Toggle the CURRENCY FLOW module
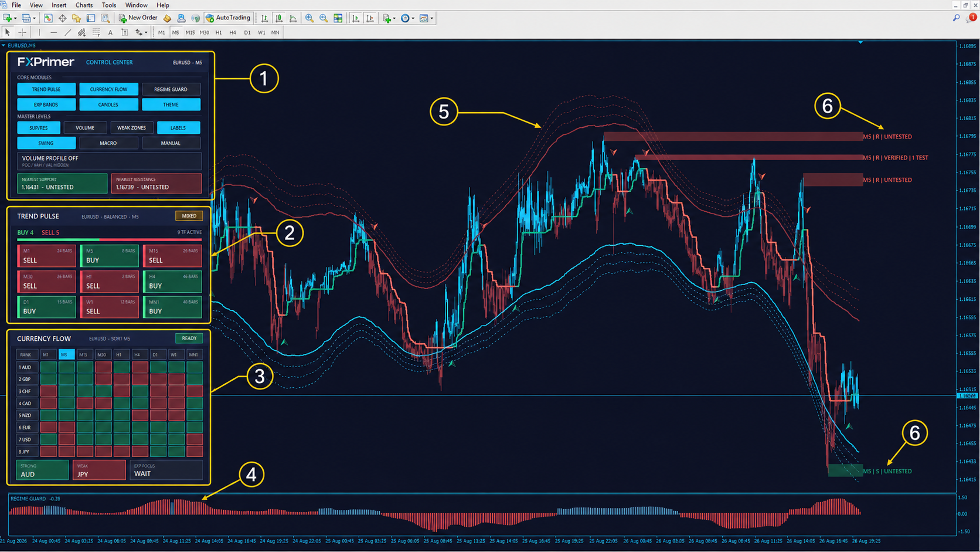Image resolution: width=980 pixels, height=552 pixels. (x=108, y=89)
